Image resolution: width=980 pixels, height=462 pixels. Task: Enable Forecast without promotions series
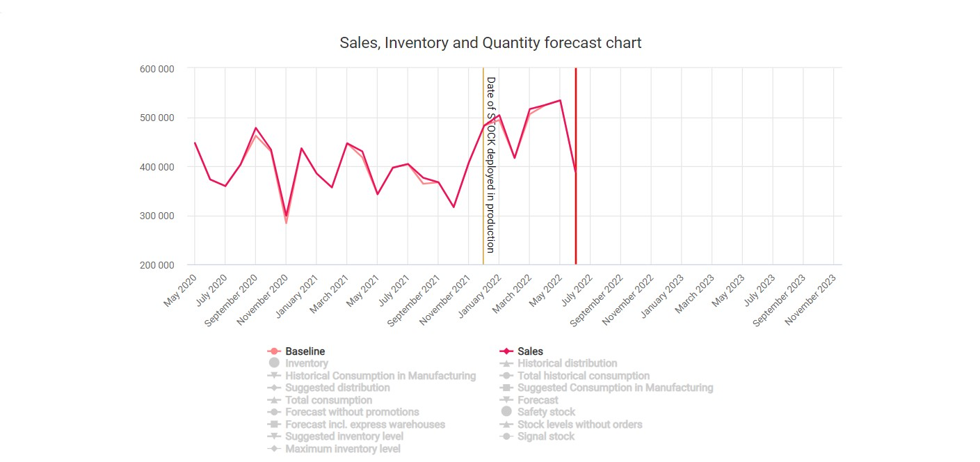click(x=352, y=412)
